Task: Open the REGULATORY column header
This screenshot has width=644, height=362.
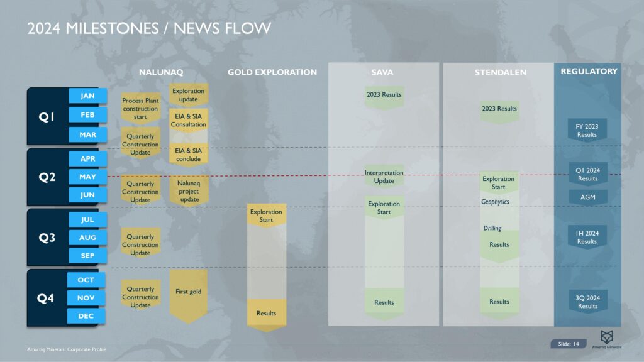Action: [x=589, y=72]
